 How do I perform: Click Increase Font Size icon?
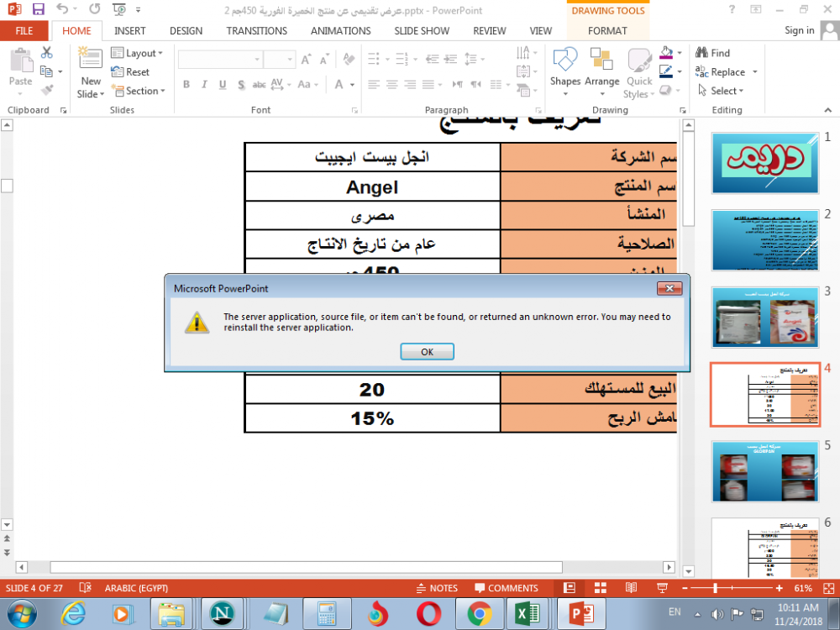coord(306,59)
